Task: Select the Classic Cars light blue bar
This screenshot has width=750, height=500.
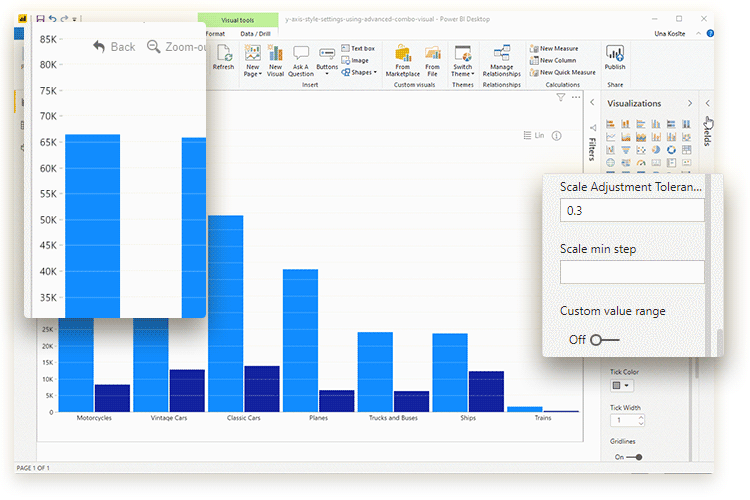Action: coord(226,313)
